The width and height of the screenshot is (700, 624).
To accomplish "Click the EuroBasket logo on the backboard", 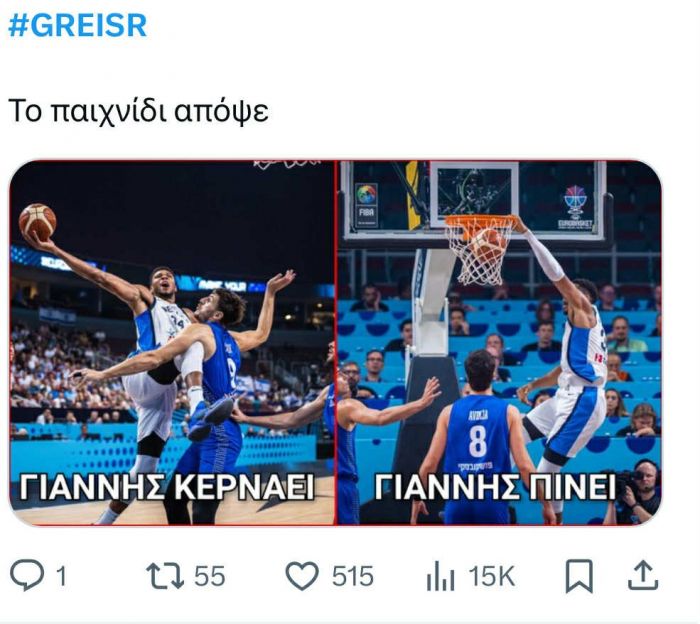I will [575, 207].
